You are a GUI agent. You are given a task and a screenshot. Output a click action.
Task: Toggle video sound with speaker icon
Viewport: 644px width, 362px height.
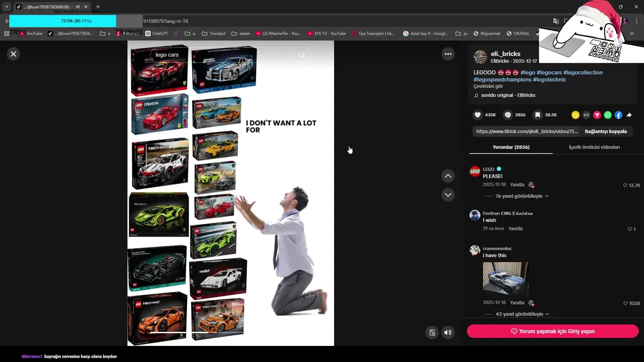tap(448, 332)
